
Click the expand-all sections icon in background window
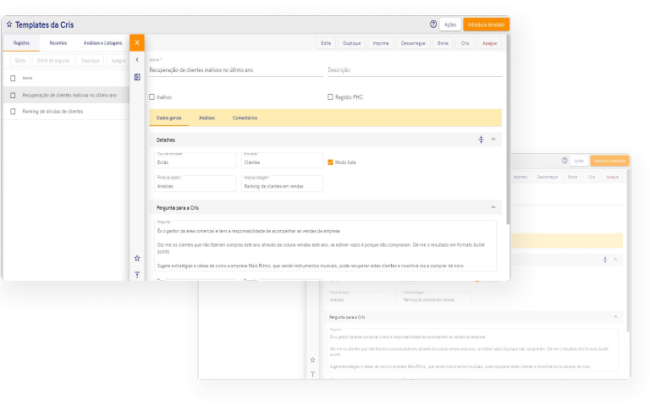(605, 260)
